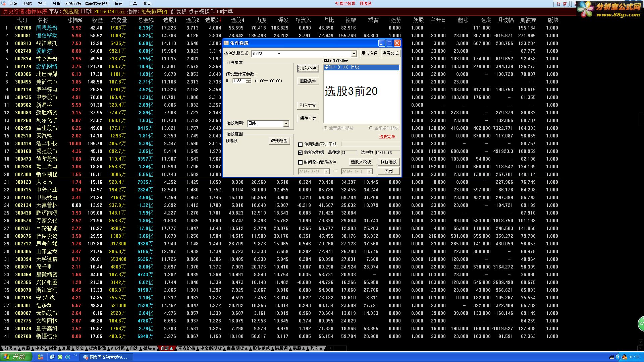
Task: Select 条件3 (1.88) 日线 list entry
Action: (x=361, y=67)
